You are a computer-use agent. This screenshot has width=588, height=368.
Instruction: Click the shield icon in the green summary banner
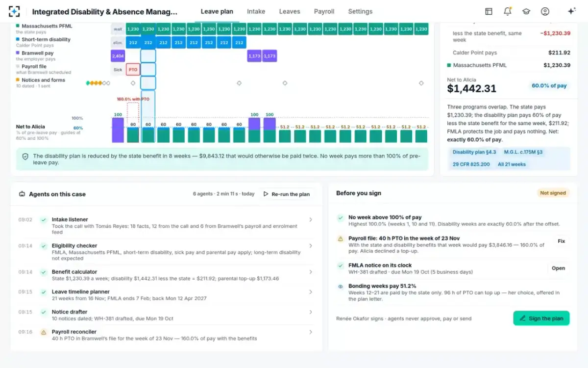[25, 157]
